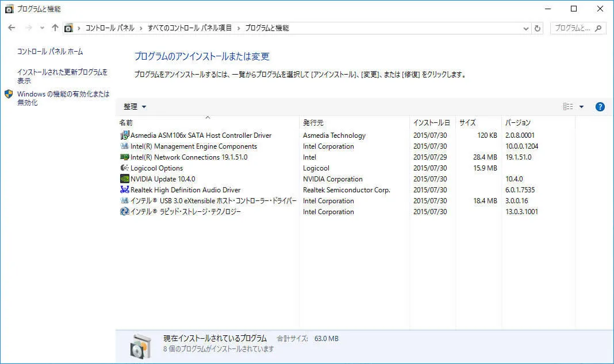Click the NVIDIA Update 10.4.0 icon

(124, 179)
